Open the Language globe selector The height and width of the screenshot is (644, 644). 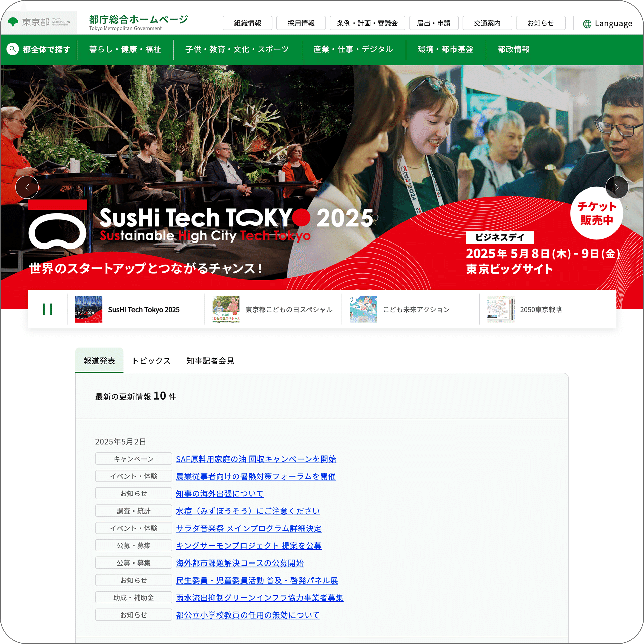click(x=607, y=24)
